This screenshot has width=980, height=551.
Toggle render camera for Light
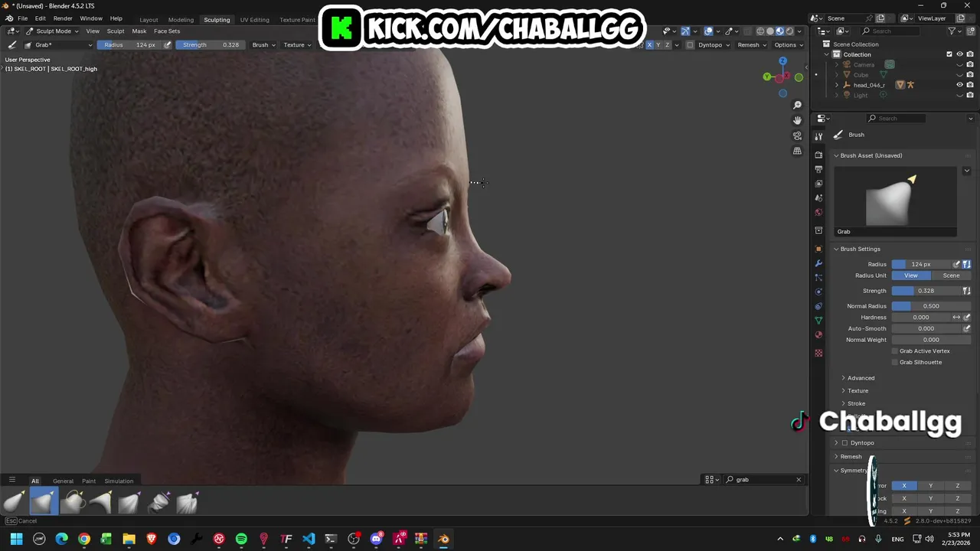click(x=970, y=95)
